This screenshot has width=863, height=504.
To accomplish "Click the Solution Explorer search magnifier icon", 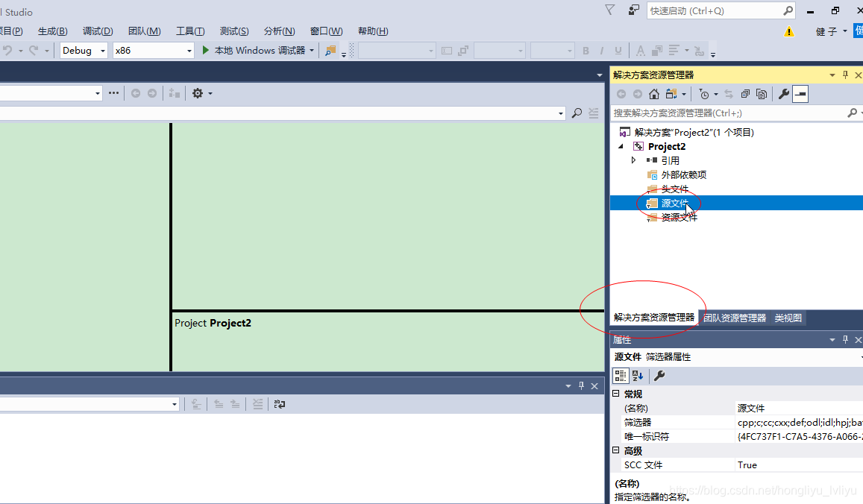I will coord(852,113).
